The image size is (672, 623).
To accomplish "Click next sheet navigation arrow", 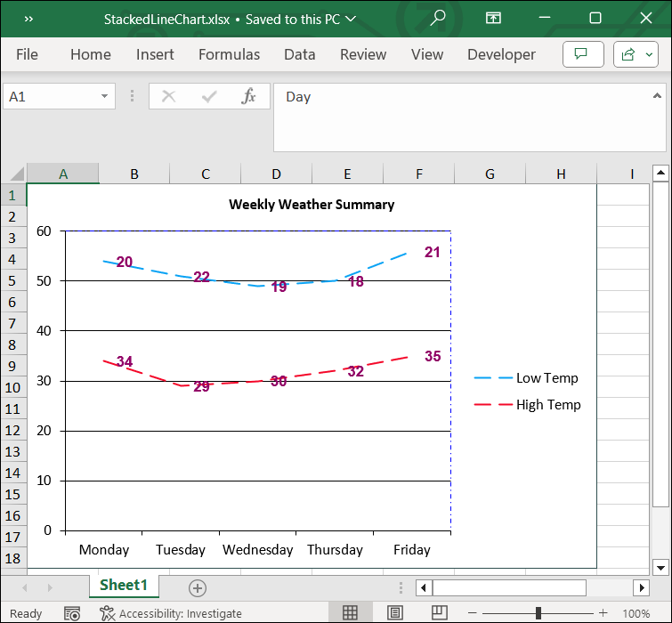I will (50, 587).
